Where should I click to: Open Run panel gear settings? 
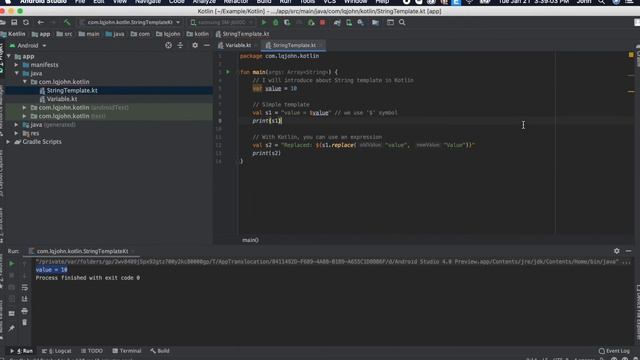click(x=617, y=251)
